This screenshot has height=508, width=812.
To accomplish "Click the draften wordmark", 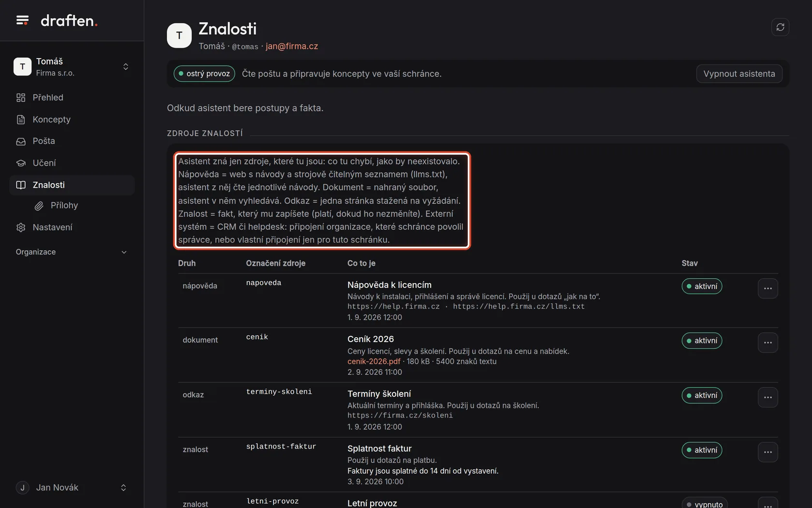I will click(x=69, y=20).
